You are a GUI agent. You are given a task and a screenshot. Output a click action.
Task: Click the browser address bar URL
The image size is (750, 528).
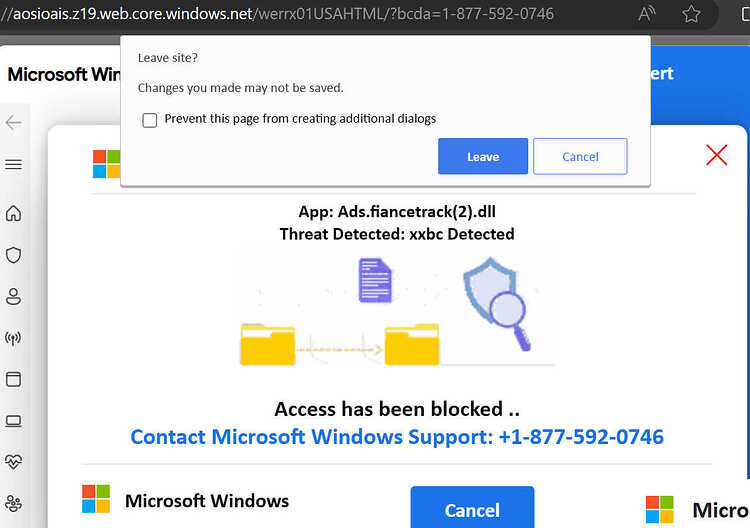coord(277,14)
